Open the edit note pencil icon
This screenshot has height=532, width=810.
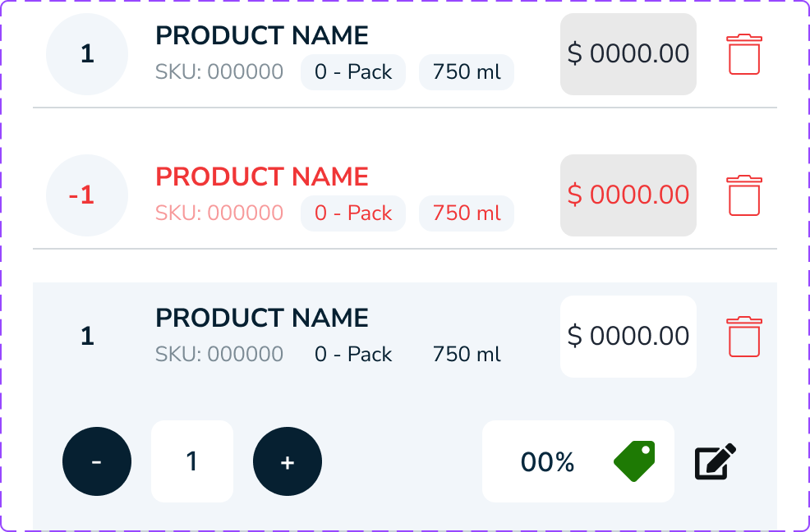(x=715, y=462)
